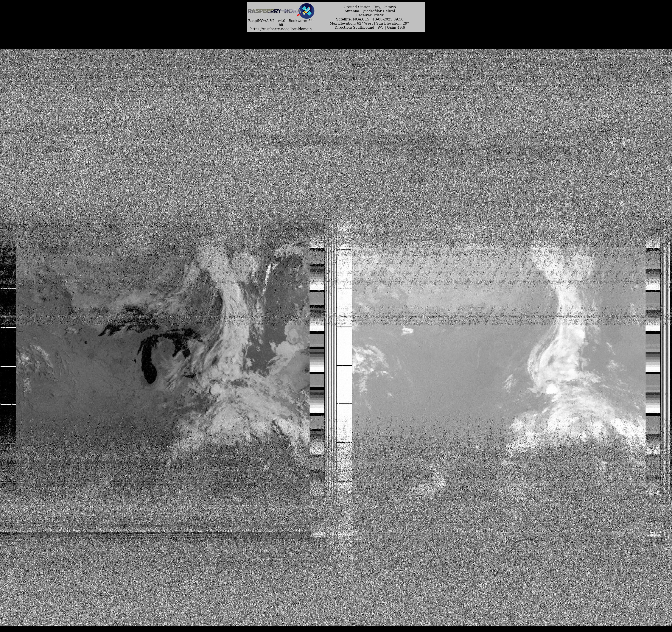Click the Direction: Southbound Gain line
This screenshot has height=632, width=672.
point(369,27)
